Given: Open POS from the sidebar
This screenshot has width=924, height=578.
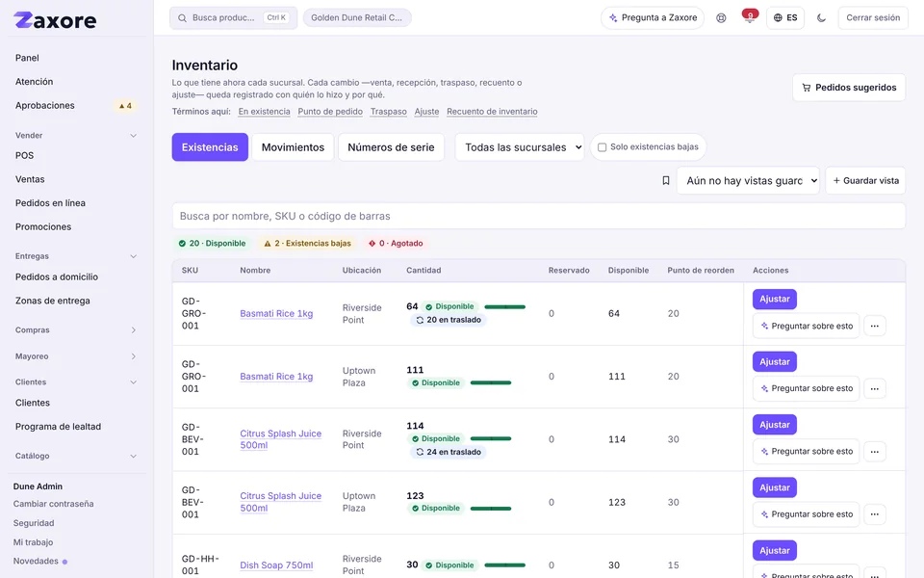Looking at the screenshot, I should (x=25, y=156).
